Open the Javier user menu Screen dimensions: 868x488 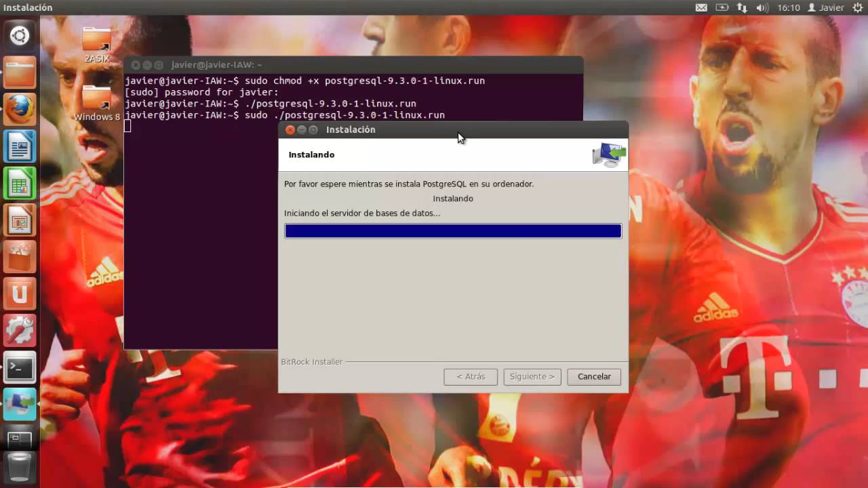click(x=825, y=7)
